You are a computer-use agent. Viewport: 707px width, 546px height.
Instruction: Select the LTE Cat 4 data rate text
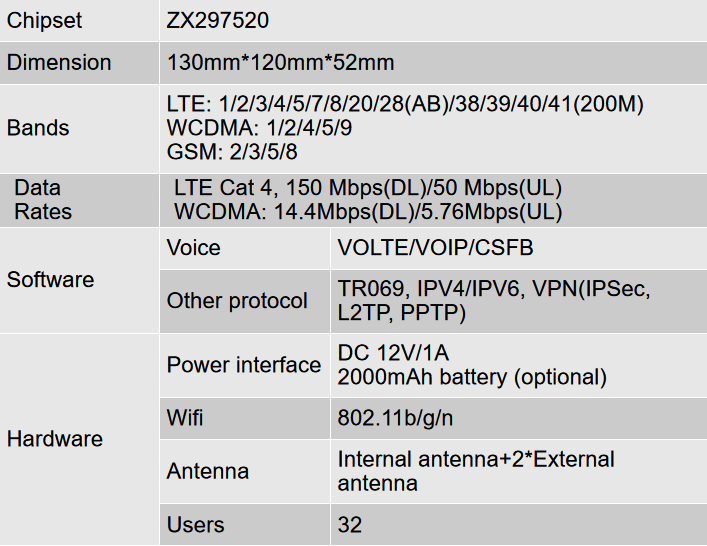(368, 188)
